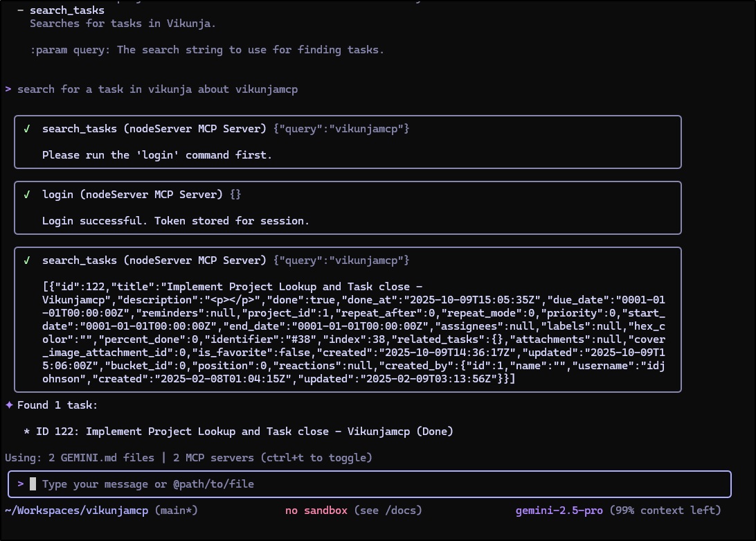This screenshot has height=541, width=756.
Task: Click the gemini-2.5-pro model label
Action: pyautogui.click(x=559, y=511)
